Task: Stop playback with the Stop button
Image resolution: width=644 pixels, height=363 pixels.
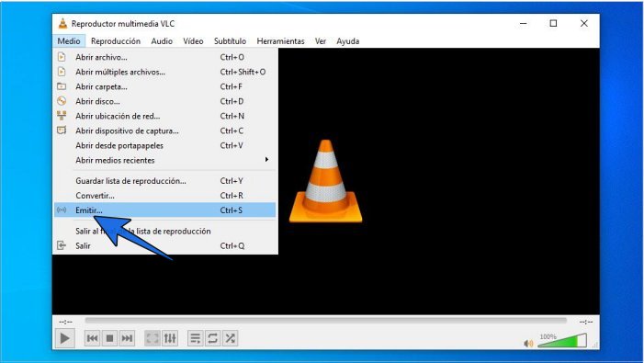Action: [x=109, y=338]
